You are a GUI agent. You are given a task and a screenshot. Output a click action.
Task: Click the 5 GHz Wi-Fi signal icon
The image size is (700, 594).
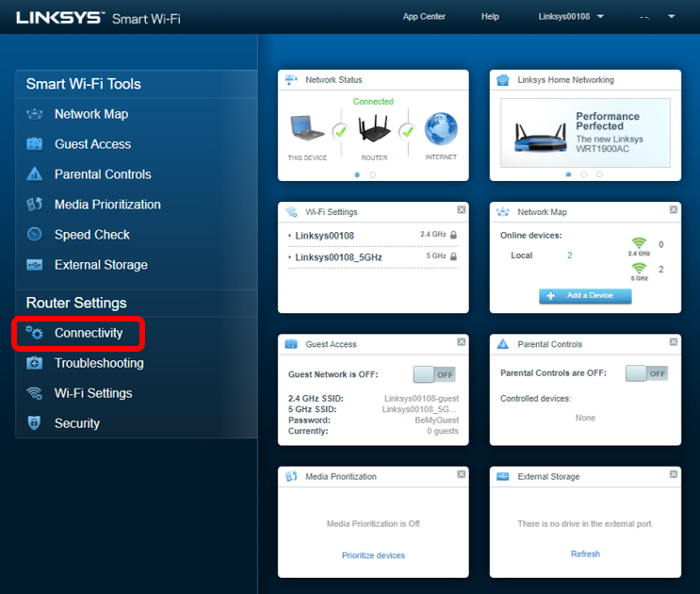[x=640, y=268]
